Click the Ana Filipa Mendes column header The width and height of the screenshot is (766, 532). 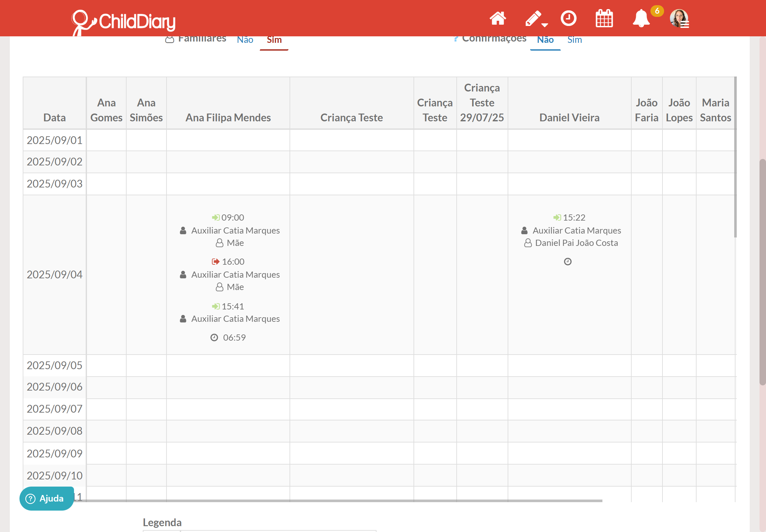[228, 117]
